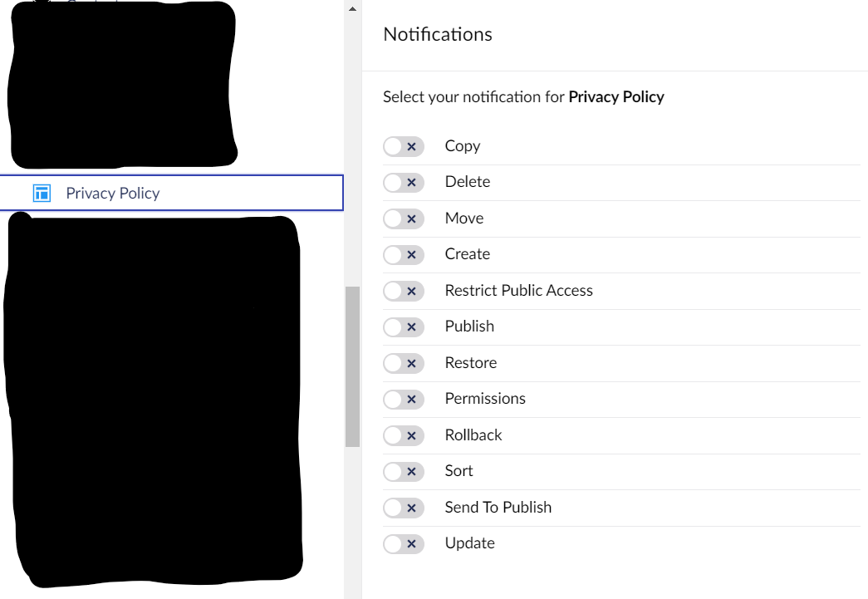The height and width of the screenshot is (599, 868).
Task: Enable the Update notification toggle
Action: (x=404, y=543)
